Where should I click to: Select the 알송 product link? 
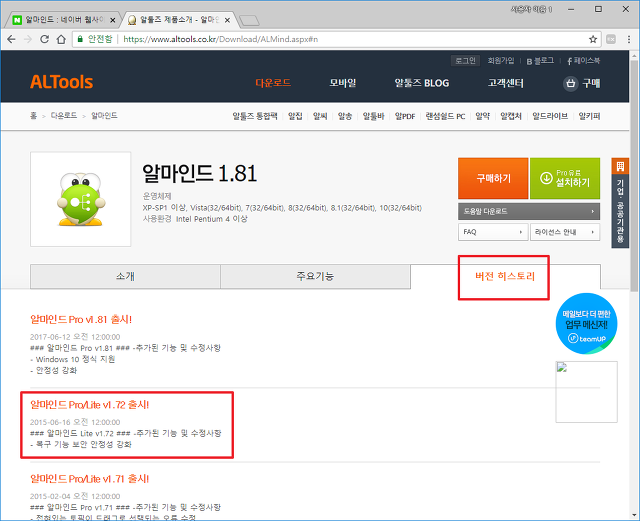point(345,116)
